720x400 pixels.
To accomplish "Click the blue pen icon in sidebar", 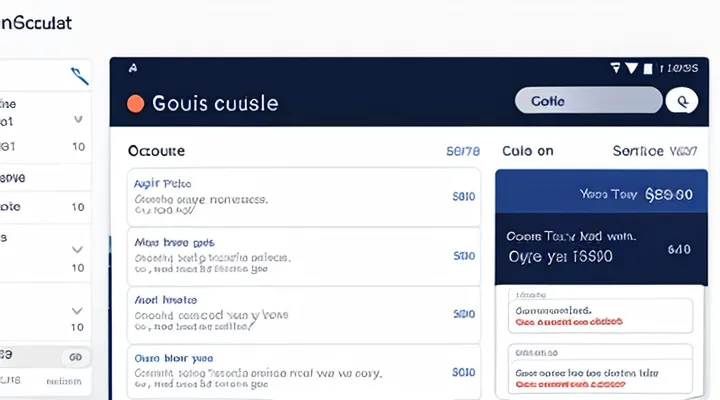I will pyautogui.click(x=78, y=75).
